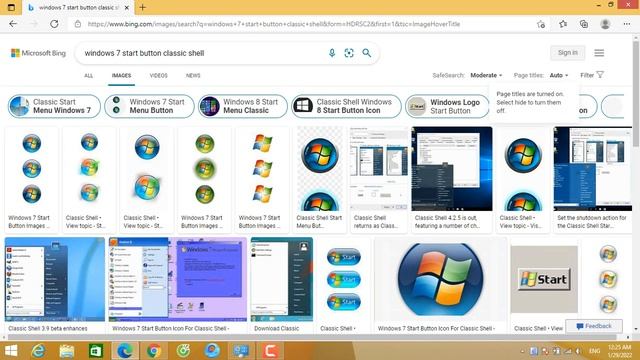Switch to VIDEOS tab
This screenshot has height=360, width=640.
[158, 76]
